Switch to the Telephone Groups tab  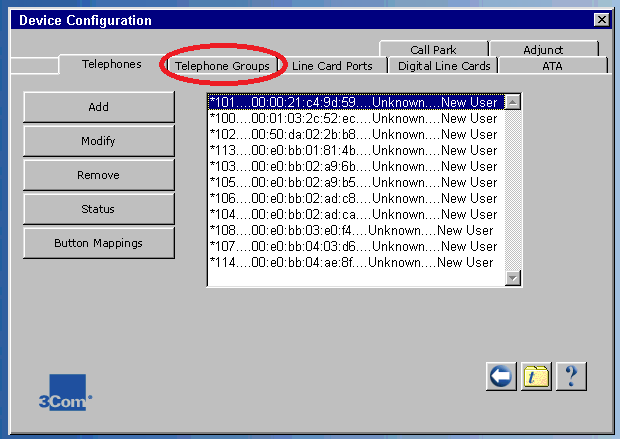click(222, 66)
